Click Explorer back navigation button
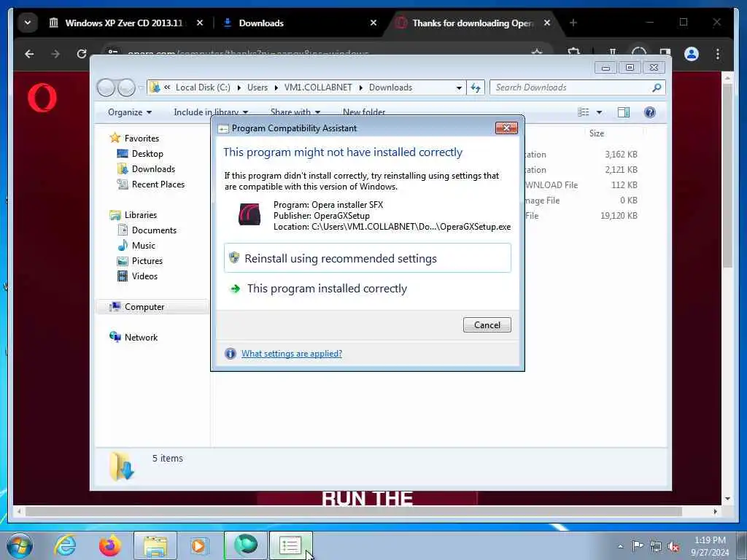Image resolution: width=747 pixels, height=560 pixels. click(x=106, y=87)
